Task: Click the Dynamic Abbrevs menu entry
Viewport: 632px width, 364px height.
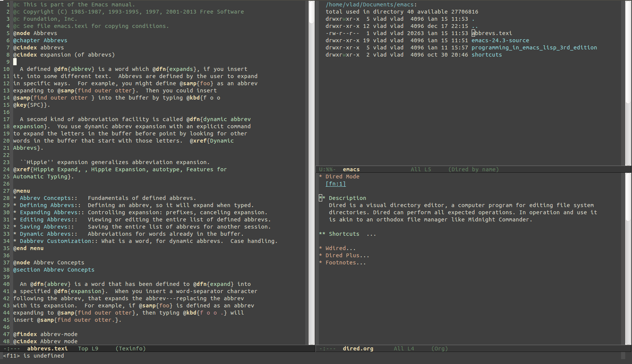Action: point(45,234)
